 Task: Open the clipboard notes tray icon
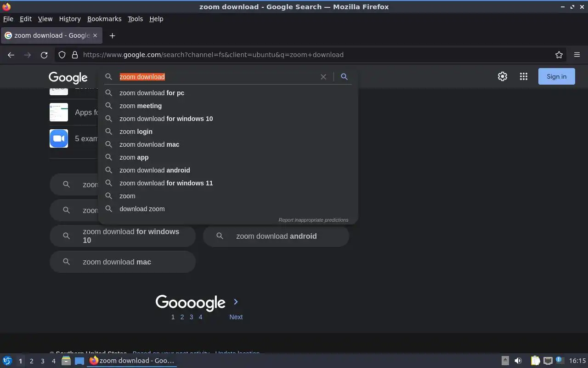[536, 361]
